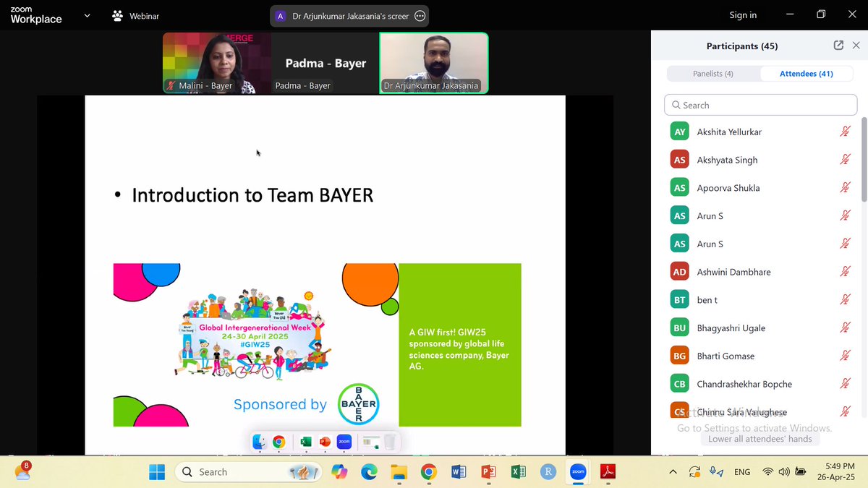The height and width of the screenshot is (488, 868).
Task: Open the screen share options ellipsis
Action: (420, 16)
